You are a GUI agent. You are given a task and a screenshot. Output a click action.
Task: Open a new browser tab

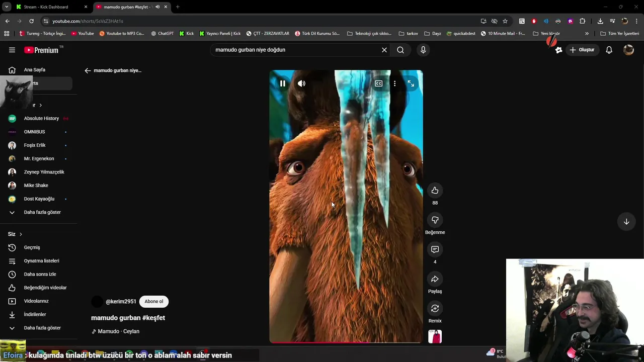[178, 7]
